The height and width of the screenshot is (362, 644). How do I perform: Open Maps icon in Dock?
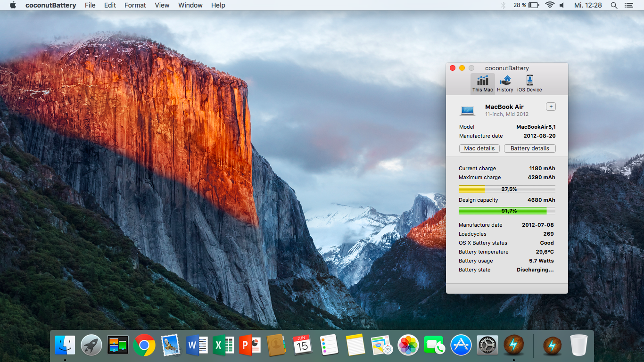pos(382,345)
